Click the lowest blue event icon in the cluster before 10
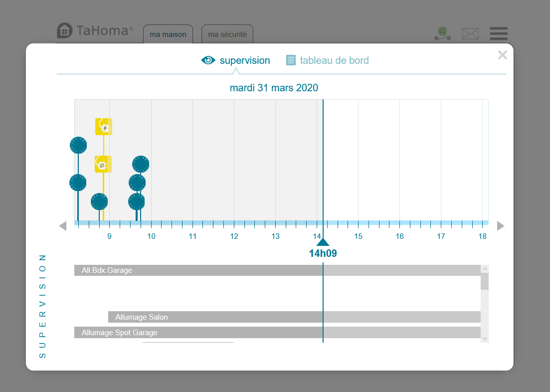The width and height of the screenshot is (550, 392). [x=137, y=202]
